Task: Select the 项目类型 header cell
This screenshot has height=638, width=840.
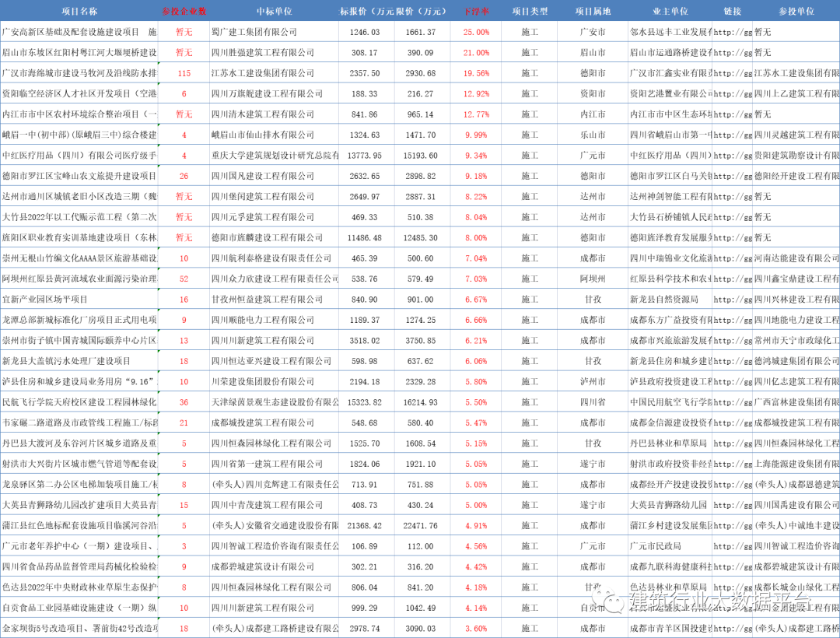Action: pyautogui.click(x=530, y=11)
